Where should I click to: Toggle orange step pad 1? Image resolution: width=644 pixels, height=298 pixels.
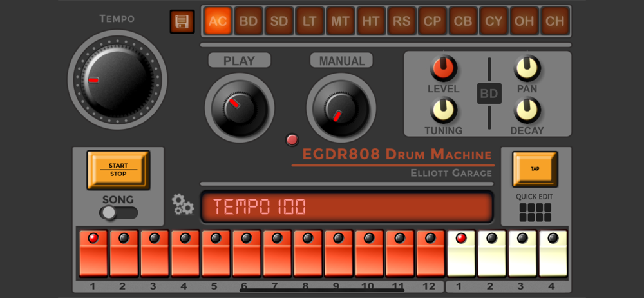coord(93,253)
